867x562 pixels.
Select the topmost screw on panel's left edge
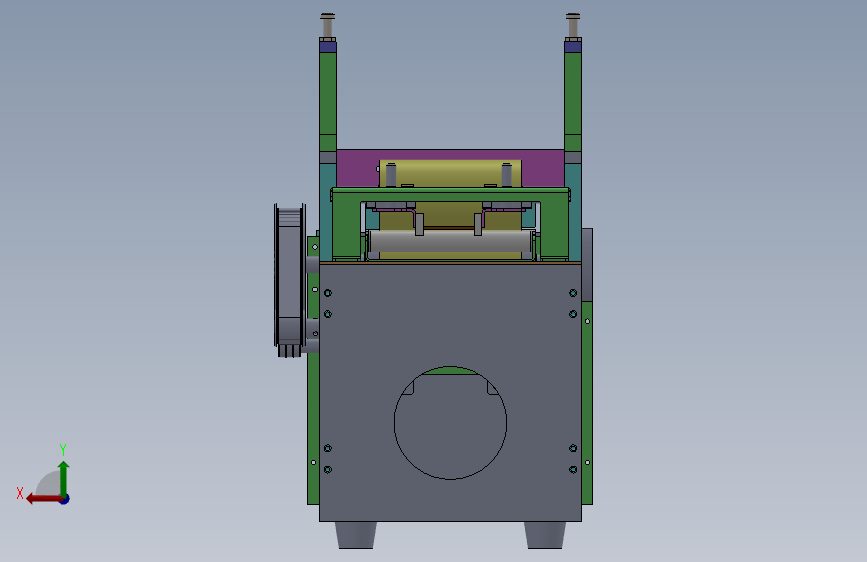point(328,293)
